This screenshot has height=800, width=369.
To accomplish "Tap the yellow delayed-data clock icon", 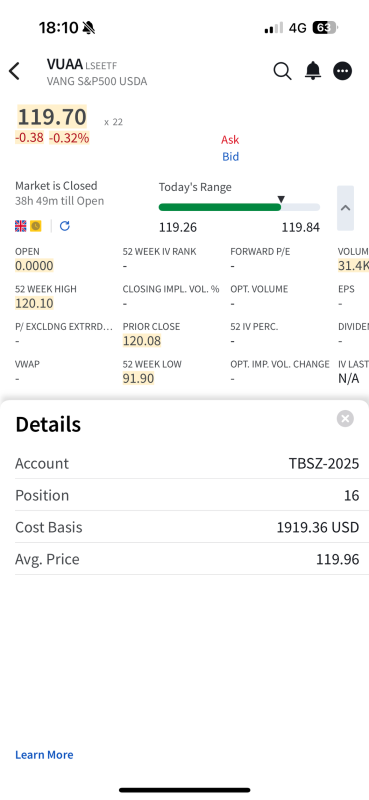I will pos(36,226).
